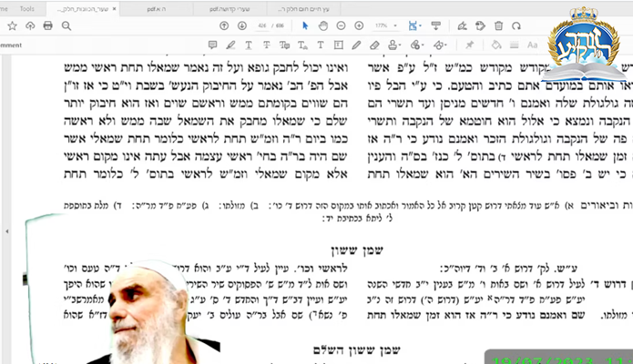Viewport: 633px width, 364px height.
Task: Activate the arrow selection tool
Action: [x=305, y=25]
